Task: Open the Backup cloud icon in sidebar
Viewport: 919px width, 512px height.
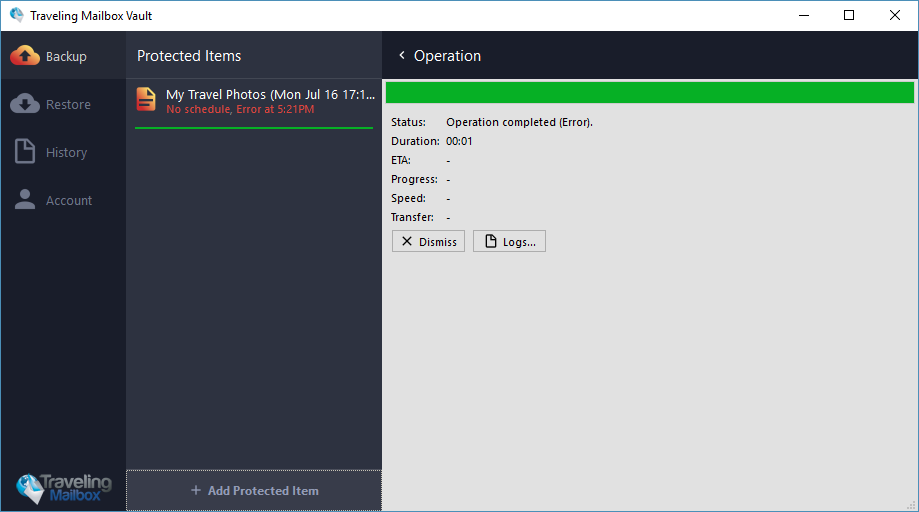Action: point(25,56)
